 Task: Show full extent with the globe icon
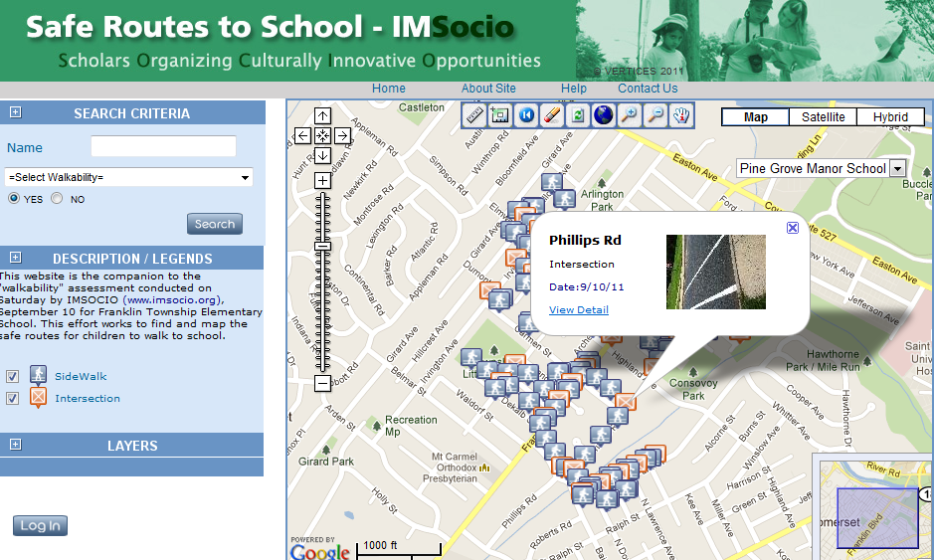click(x=604, y=115)
